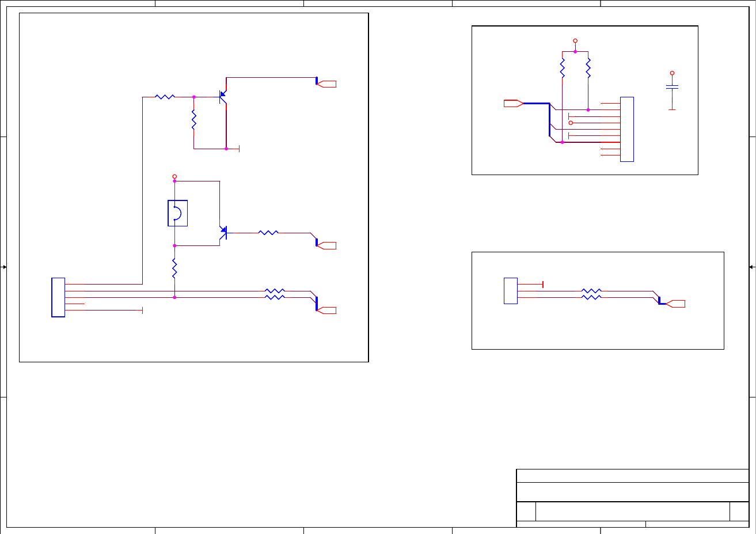The height and width of the screenshot is (534, 756).
Task: Click the no-connect X on the five-pin connector
Action: tap(84, 304)
